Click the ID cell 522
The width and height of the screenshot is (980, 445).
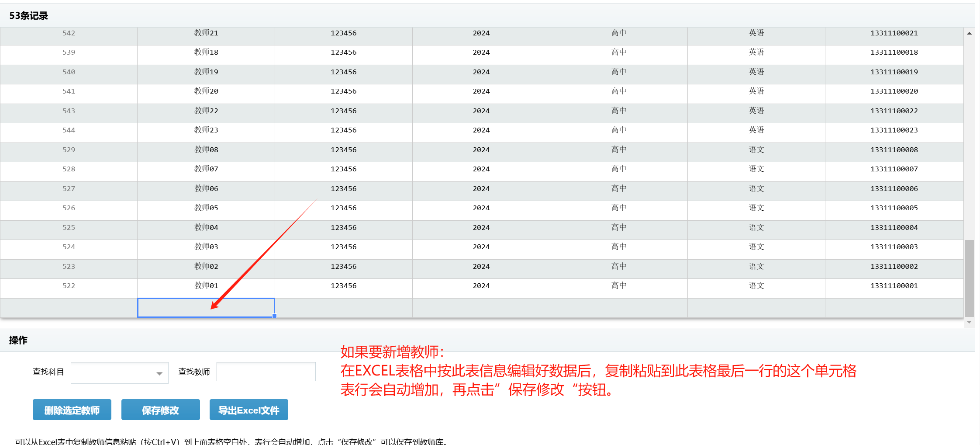coord(69,286)
